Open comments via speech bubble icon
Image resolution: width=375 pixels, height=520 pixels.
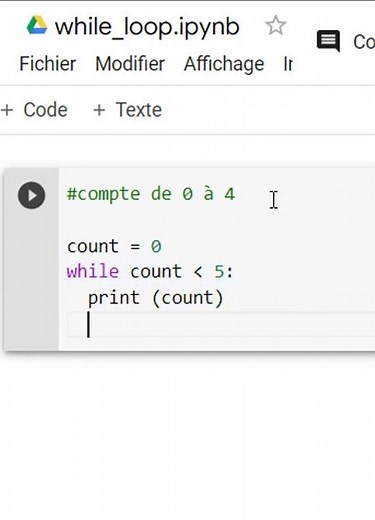328,41
